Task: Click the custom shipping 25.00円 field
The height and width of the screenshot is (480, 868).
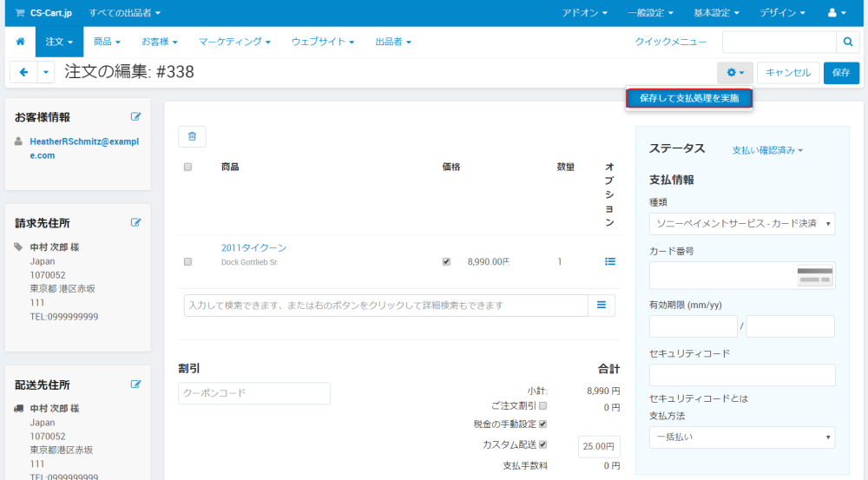Action: coord(599,446)
